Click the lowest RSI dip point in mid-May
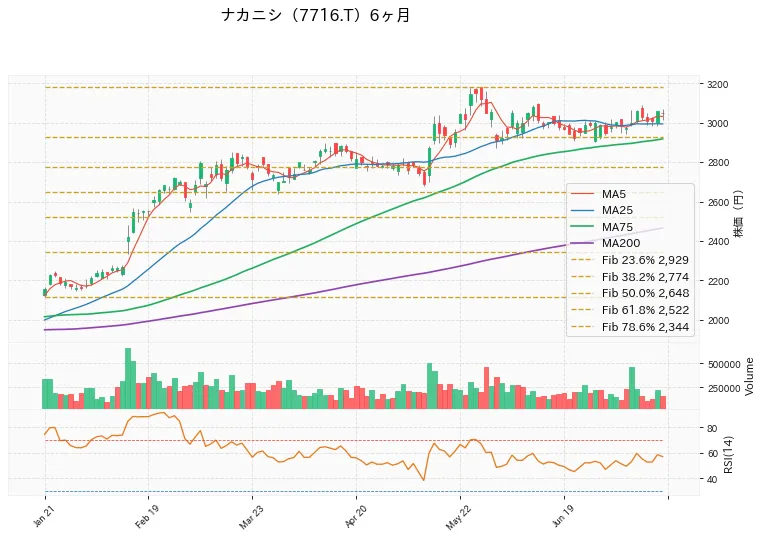The image size is (764, 539). 423,480
